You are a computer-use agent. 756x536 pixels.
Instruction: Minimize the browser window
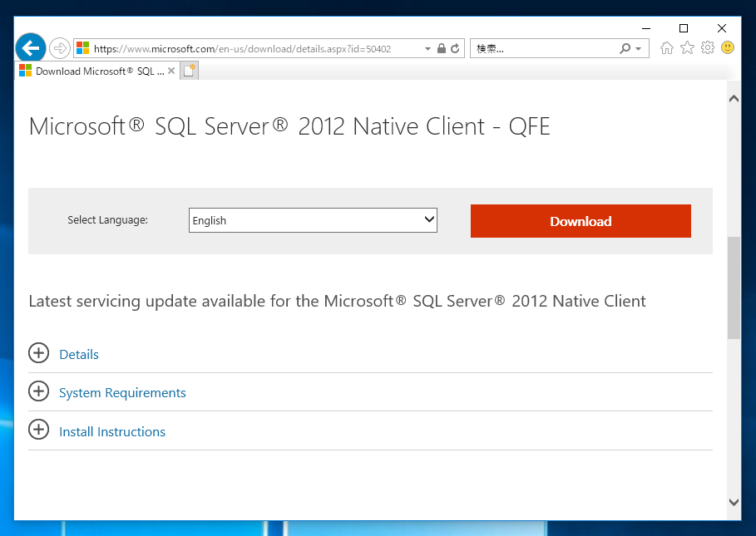646,28
